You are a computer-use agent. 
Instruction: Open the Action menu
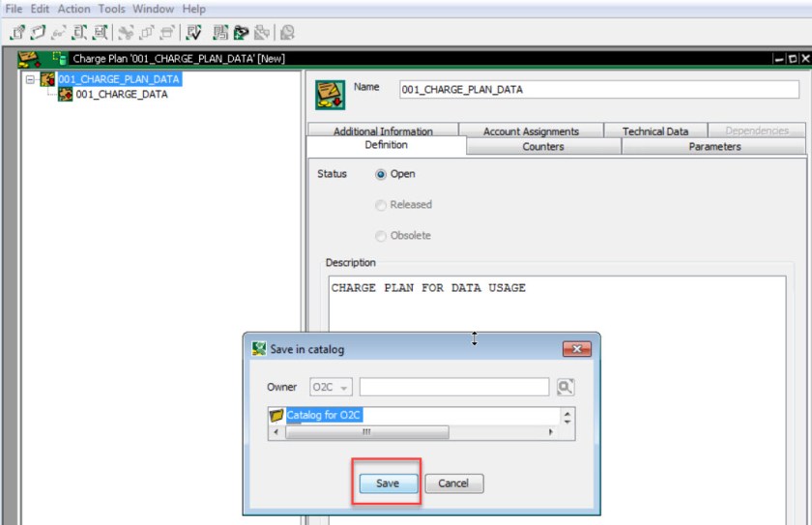tap(73, 9)
